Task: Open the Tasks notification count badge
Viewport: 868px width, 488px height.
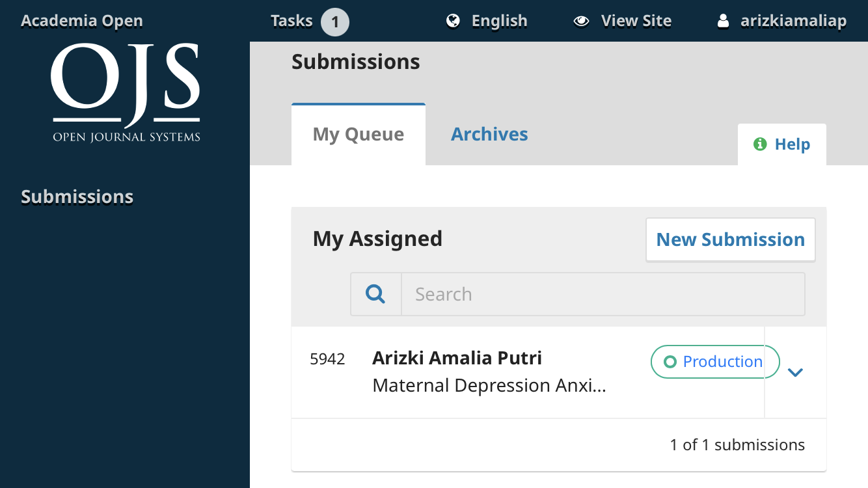Action: tap(334, 21)
